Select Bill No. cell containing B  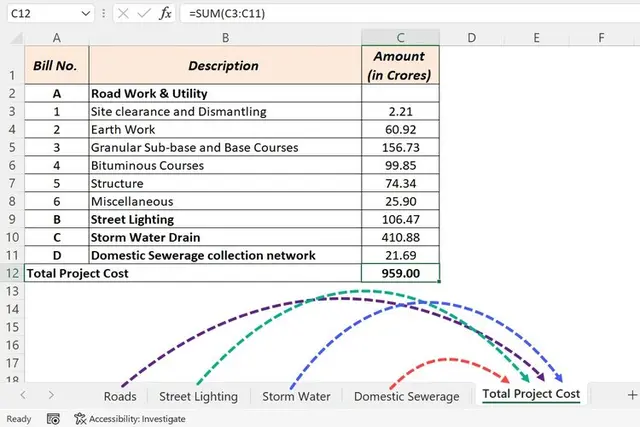(57, 219)
